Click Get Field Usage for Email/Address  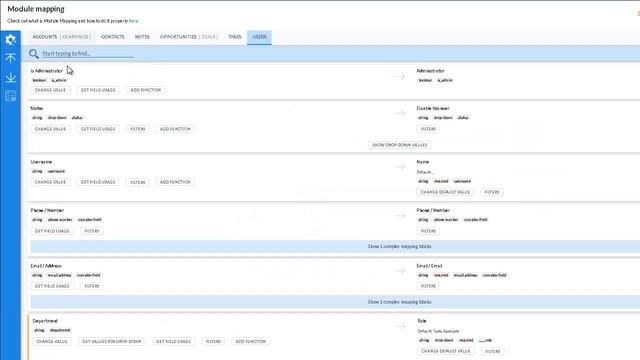tap(52, 286)
